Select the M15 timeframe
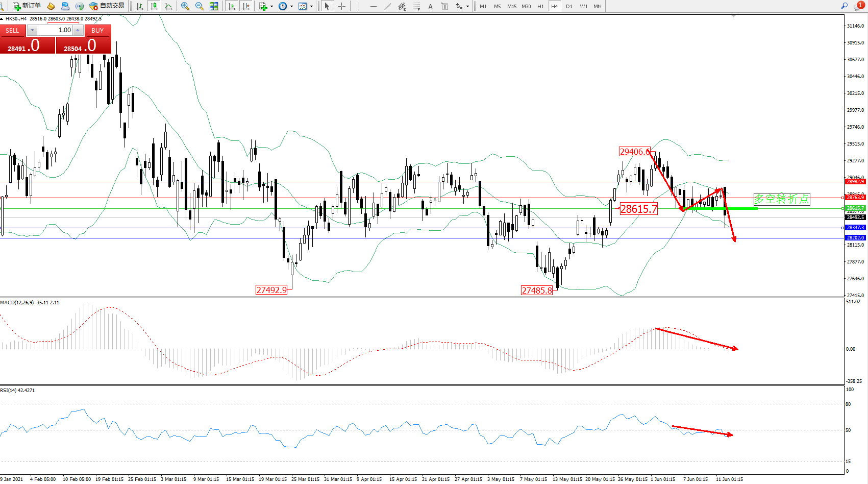868x484 pixels. 512,6
